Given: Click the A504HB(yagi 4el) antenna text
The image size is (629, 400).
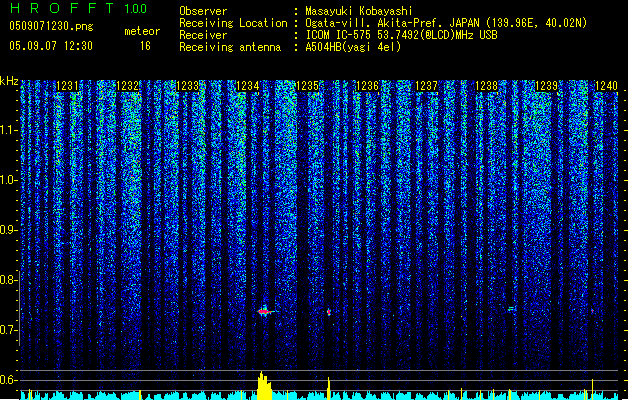Looking at the screenshot, I should pyautogui.click(x=353, y=47).
